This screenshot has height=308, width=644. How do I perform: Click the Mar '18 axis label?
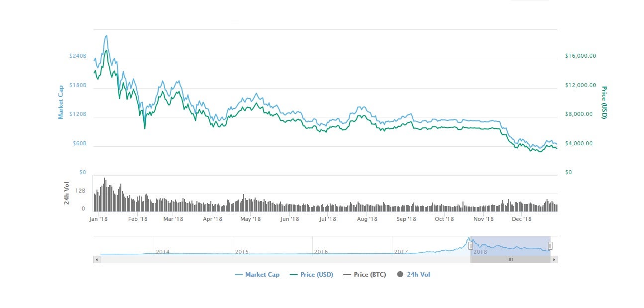pos(173,219)
